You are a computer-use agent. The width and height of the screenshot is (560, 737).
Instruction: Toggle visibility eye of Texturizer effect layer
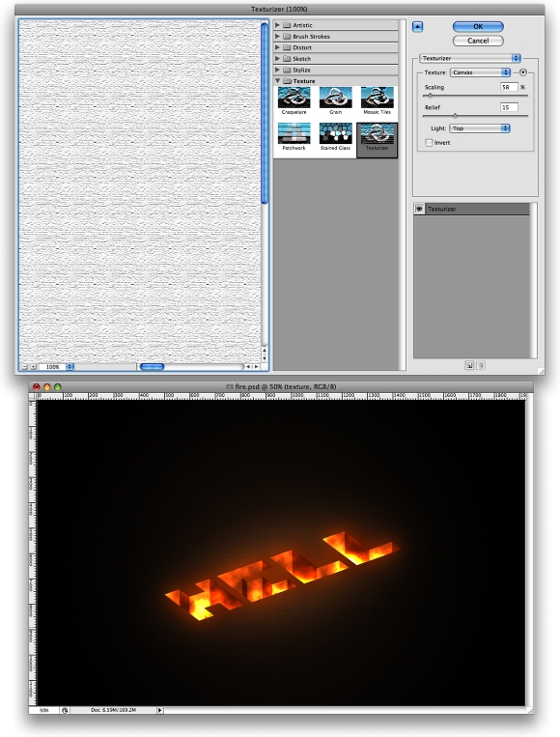(x=420, y=210)
